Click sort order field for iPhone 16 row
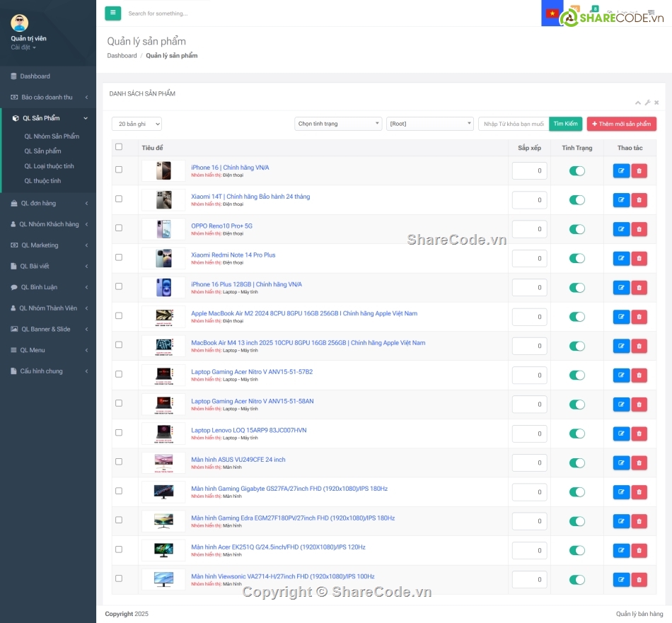 click(x=529, y=170)
